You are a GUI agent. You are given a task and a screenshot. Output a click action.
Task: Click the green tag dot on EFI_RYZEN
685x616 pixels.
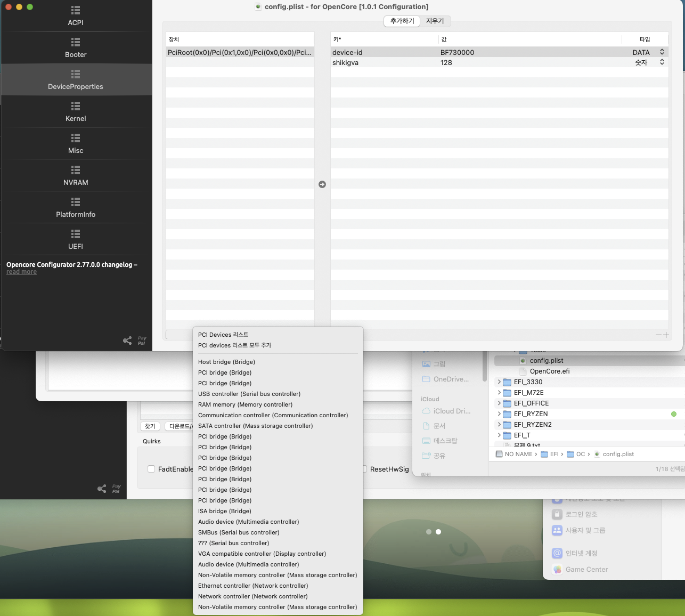click(674, 414)
